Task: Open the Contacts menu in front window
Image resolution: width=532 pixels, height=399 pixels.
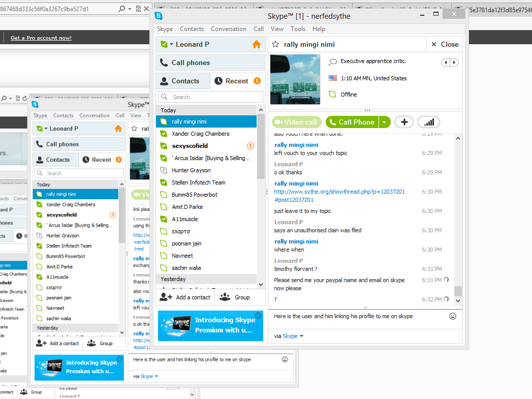Action: pos(192,29)
